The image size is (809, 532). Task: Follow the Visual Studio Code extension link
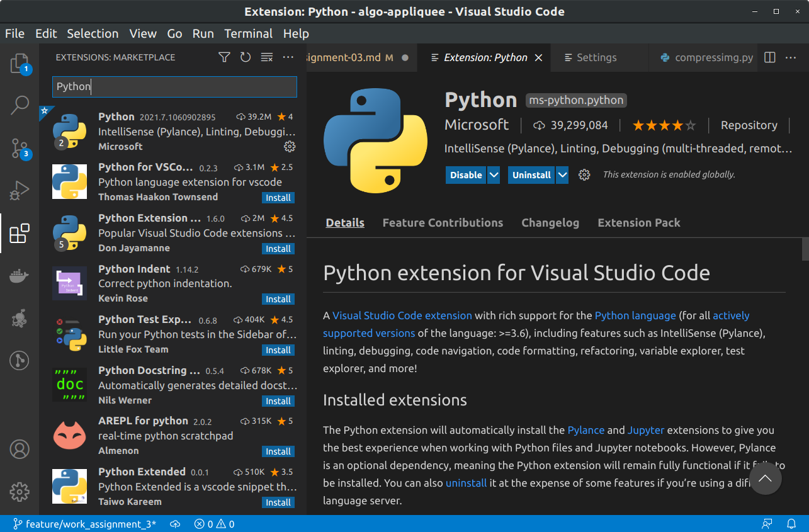click(402, 315)
